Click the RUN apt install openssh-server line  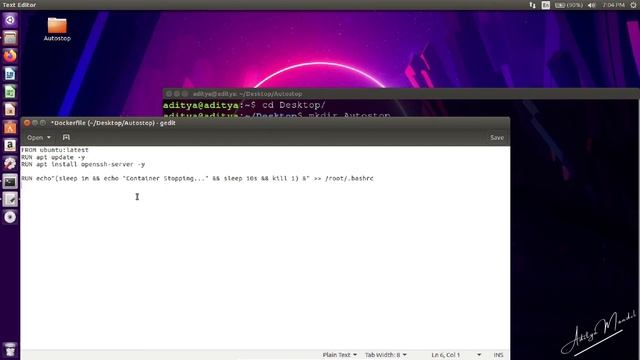point(83,164)
